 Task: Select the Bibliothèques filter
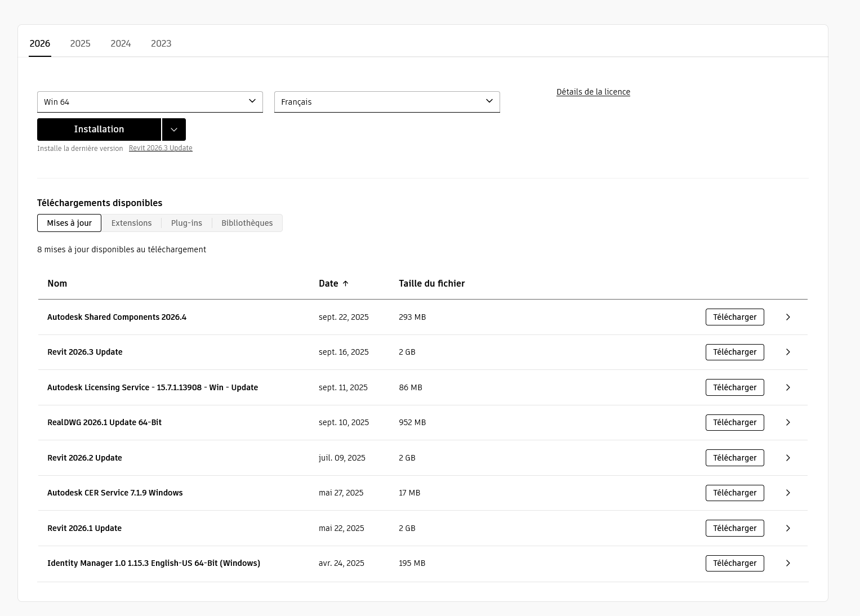coord(247,223)
